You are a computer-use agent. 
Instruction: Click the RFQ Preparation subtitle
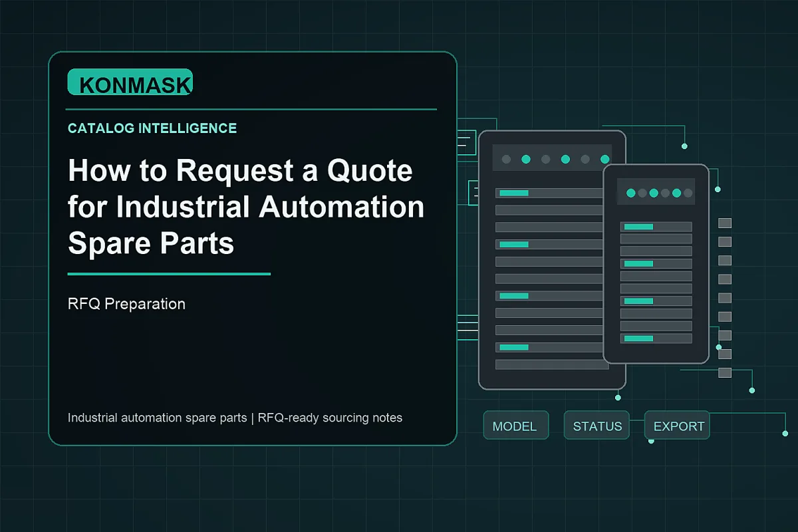pos(126,304)
